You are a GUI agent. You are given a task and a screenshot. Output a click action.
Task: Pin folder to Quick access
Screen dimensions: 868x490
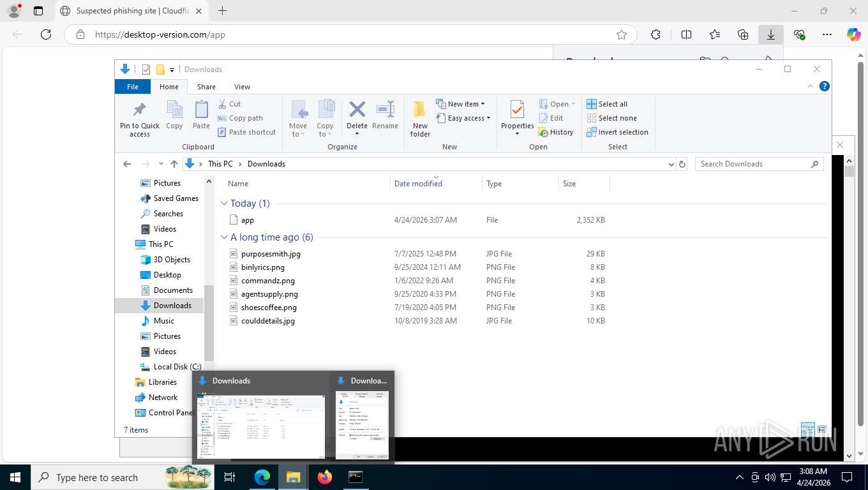click(x=140, y=119)
